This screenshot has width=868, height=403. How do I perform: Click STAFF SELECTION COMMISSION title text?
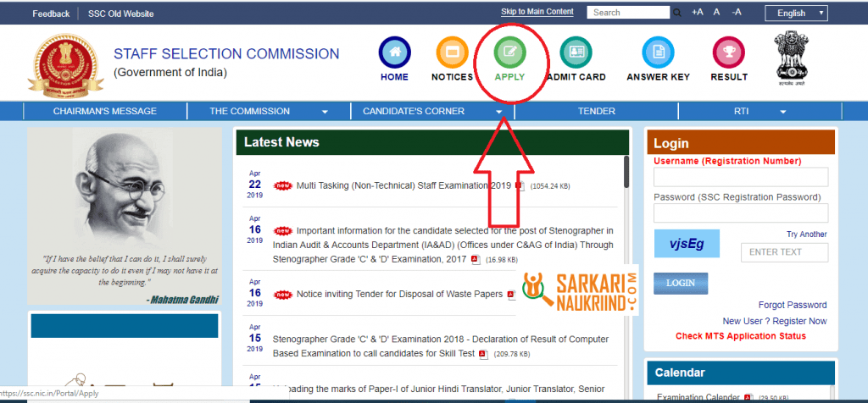226,53
